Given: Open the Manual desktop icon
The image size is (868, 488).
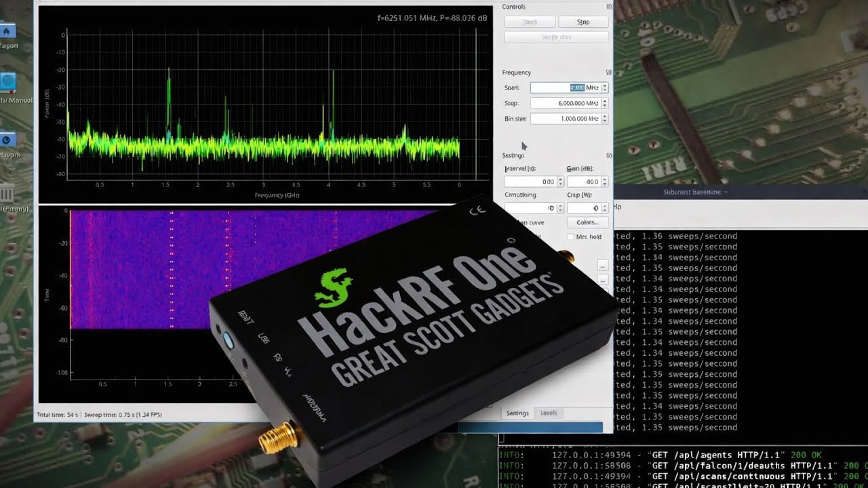Looking at the screenshot, I should (x=8, y=82).
